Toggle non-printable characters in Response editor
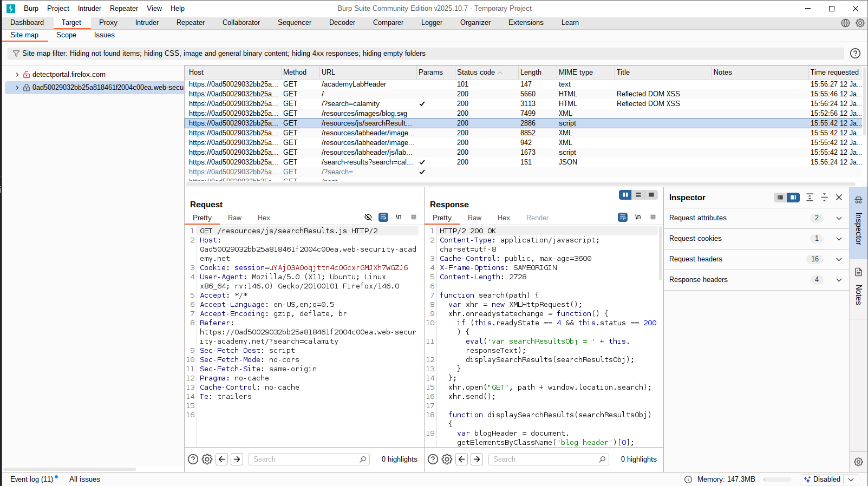The height and width of the screenshot is (486, 868). 638,217
